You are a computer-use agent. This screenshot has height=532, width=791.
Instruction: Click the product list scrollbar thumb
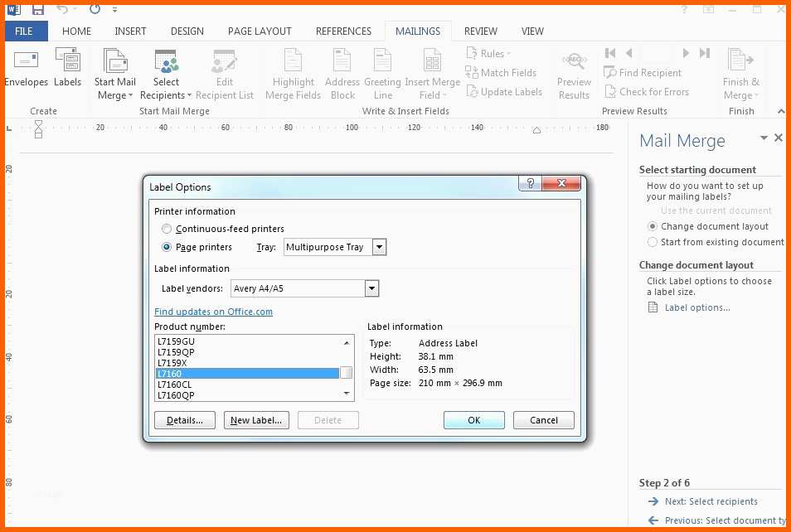click(x=346, y=373)
